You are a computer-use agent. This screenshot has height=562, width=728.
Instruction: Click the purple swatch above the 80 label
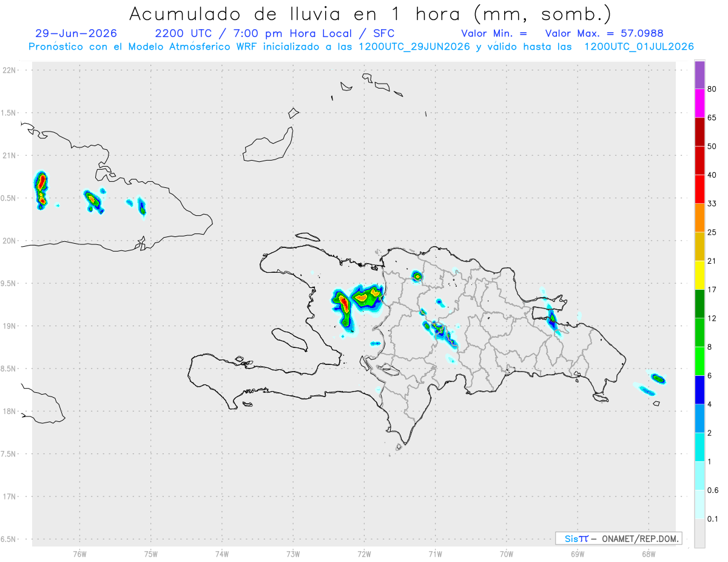699,75
